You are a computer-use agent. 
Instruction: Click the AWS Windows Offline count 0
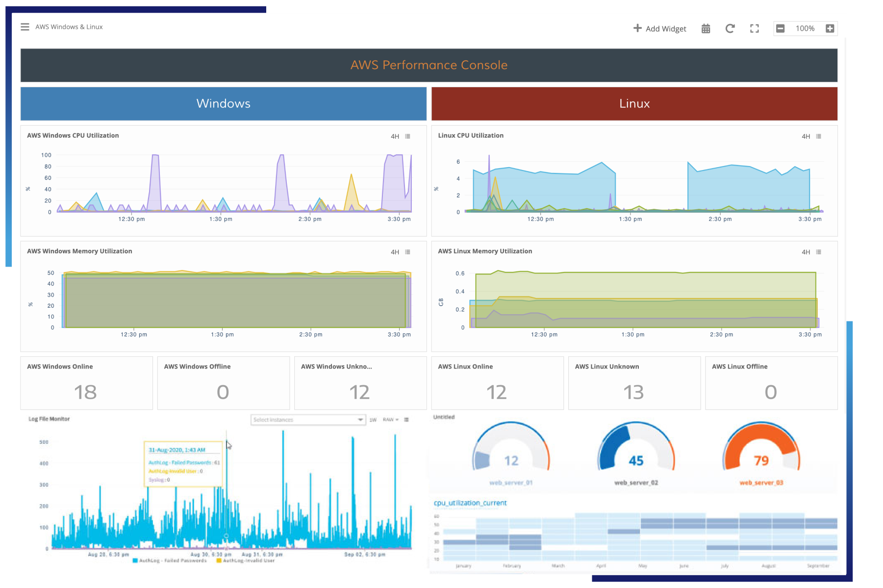coord(223,392)
